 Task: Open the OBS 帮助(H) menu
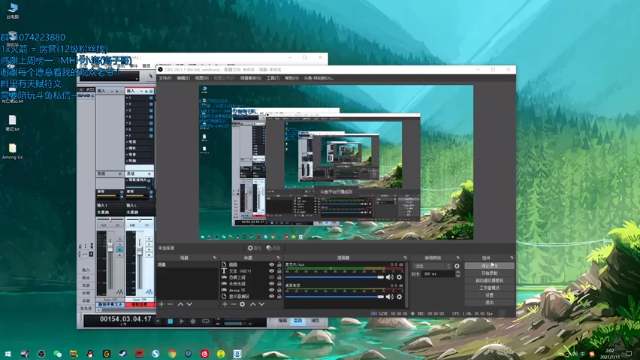(291, 78)
